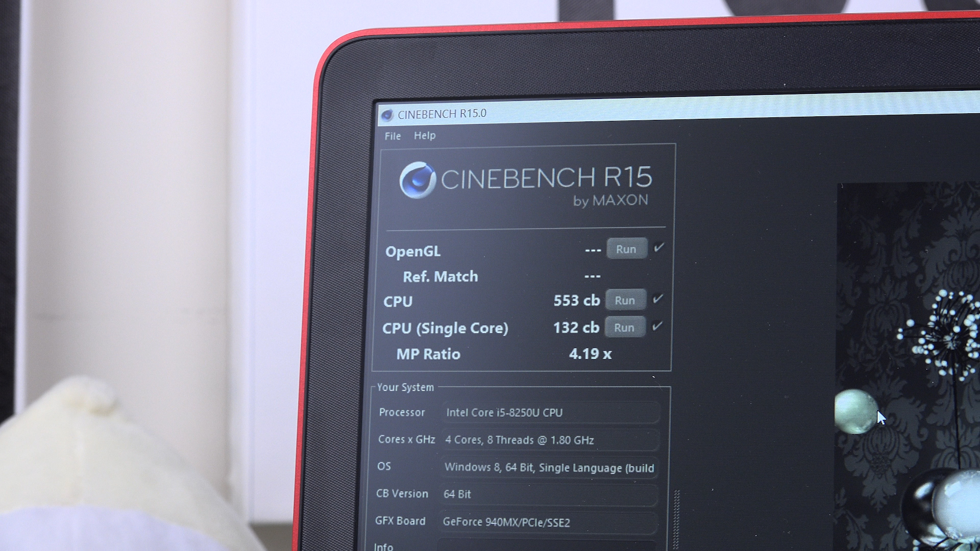Open the Help menu
Screen dimensions: 980x551
(x=425, y=136)
